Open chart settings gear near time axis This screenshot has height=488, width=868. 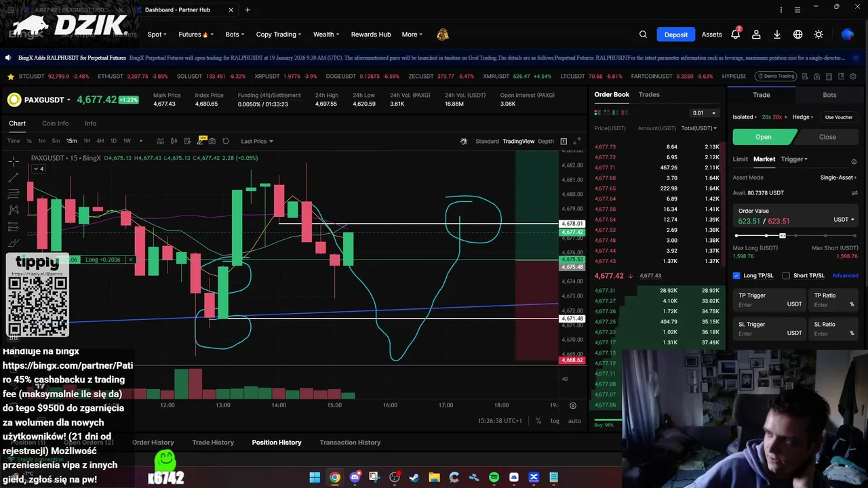573,405
